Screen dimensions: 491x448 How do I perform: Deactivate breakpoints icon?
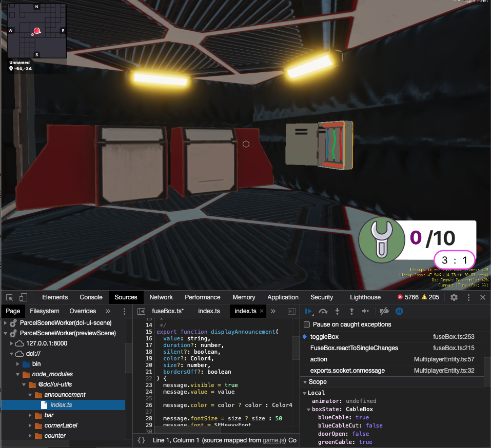384,311
